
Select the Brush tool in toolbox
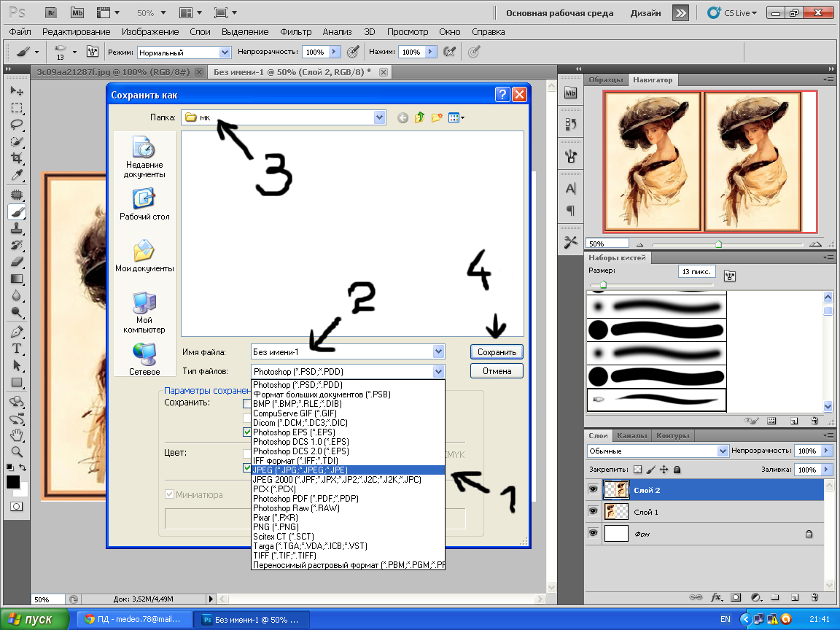(17, 212)
